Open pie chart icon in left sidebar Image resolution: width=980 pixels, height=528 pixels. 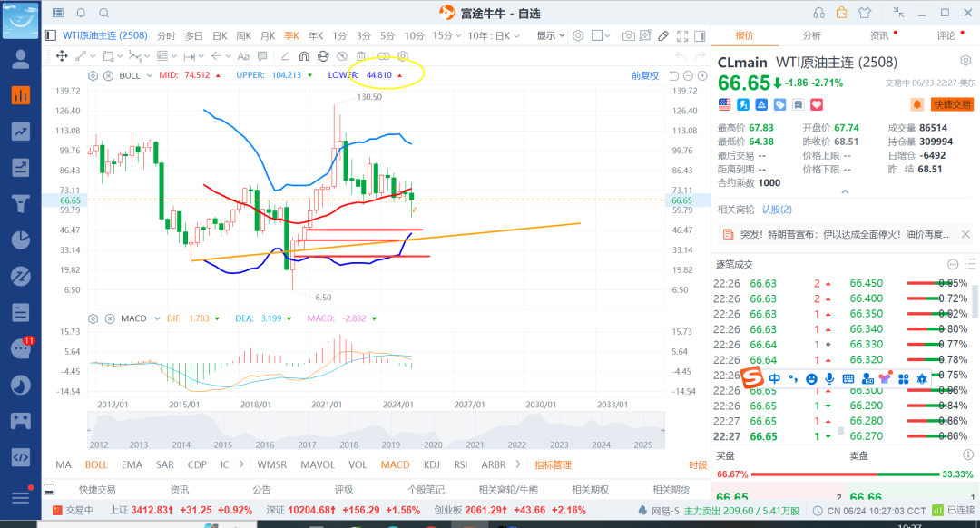point(21,240)
